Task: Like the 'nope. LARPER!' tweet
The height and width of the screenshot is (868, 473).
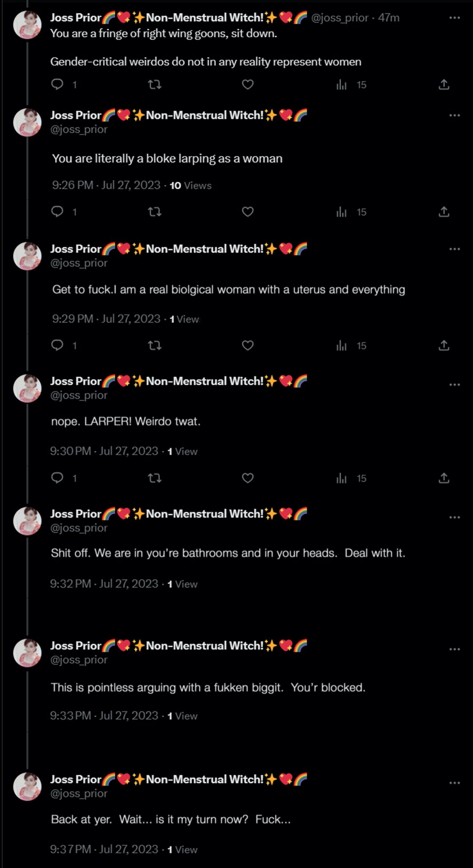Action: click(x=248, y=478)
